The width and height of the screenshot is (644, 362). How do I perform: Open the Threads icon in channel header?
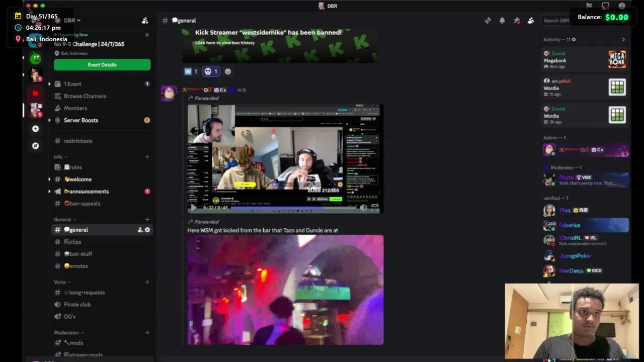point(488,21)
